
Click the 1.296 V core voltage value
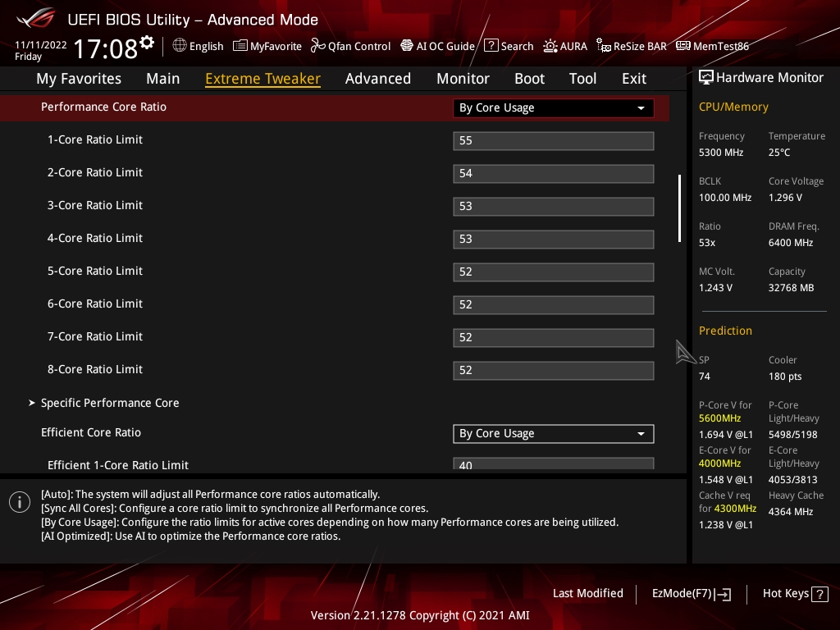pyautogui.click(x=785, y=197)
